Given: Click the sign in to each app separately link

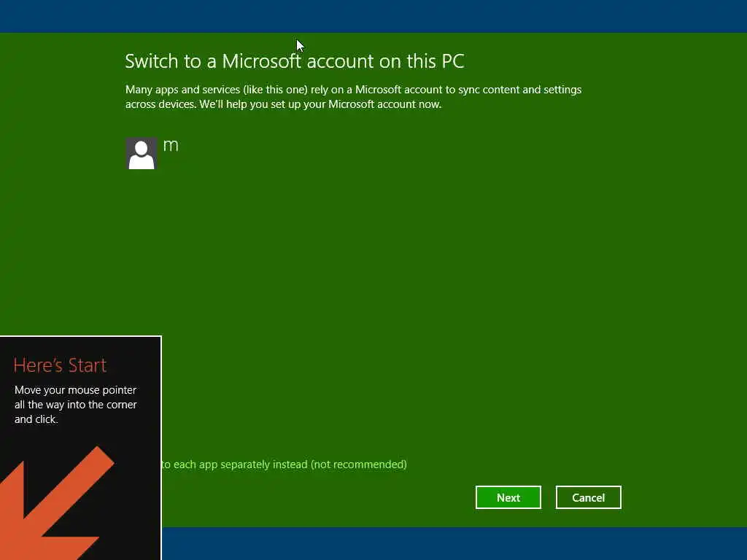Looking at the screenshot, I should 285,464.
